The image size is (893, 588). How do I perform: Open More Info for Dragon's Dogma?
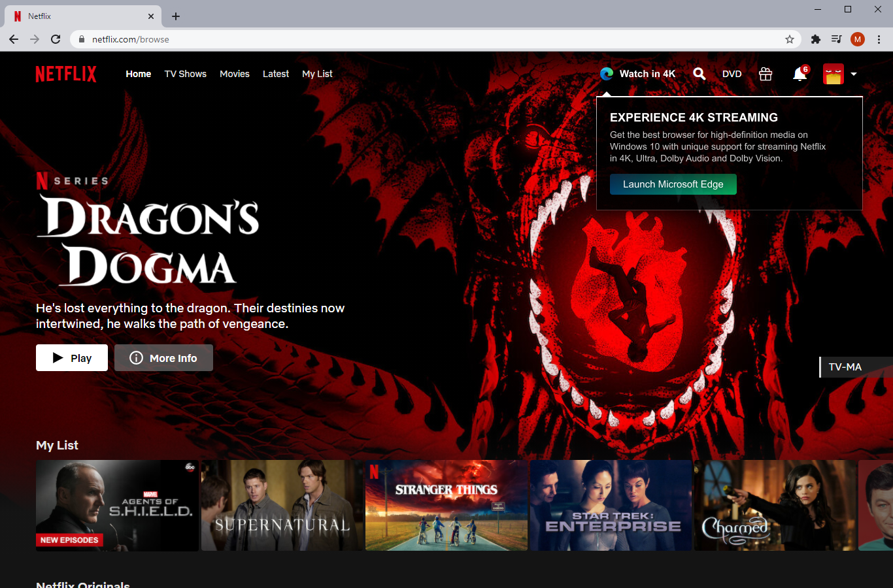(163, 358)
